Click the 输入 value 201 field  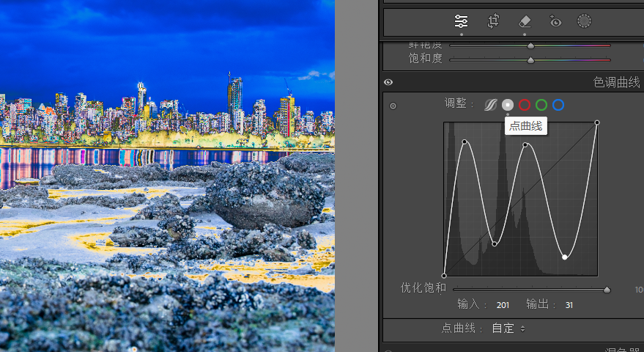tap(503, 305)
